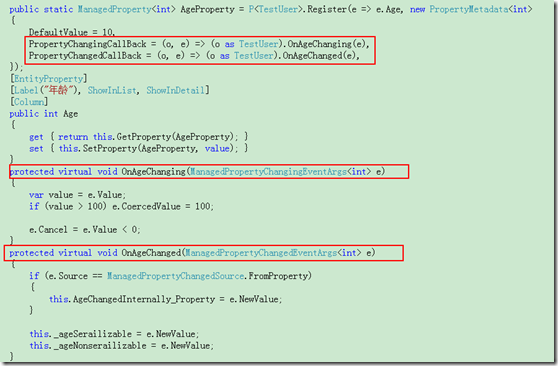Click ManagedPropertyChangedSource.FromProperty condition

point(209,276)
